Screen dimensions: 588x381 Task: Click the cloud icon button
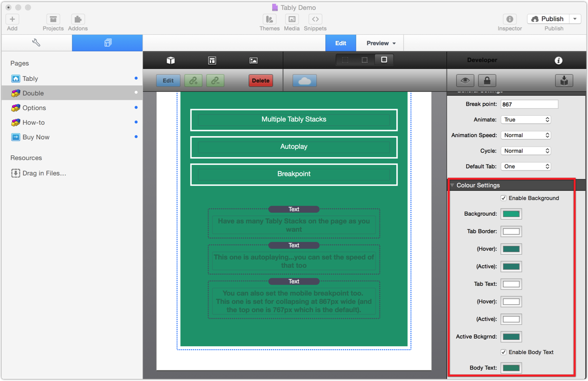304,80
